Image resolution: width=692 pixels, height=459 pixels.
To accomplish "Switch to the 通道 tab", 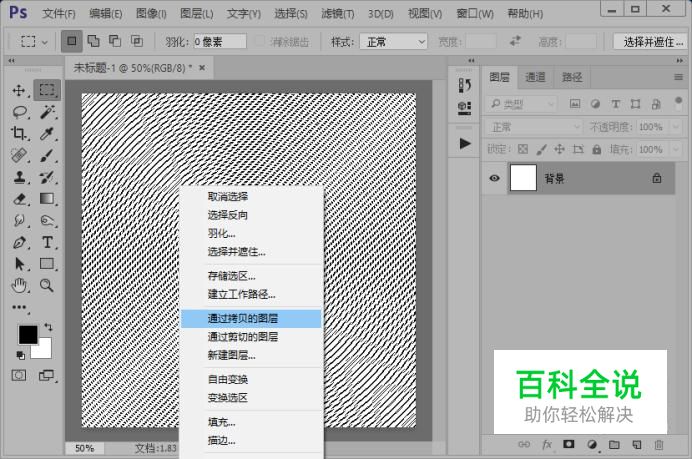I will tap(535, 77).
